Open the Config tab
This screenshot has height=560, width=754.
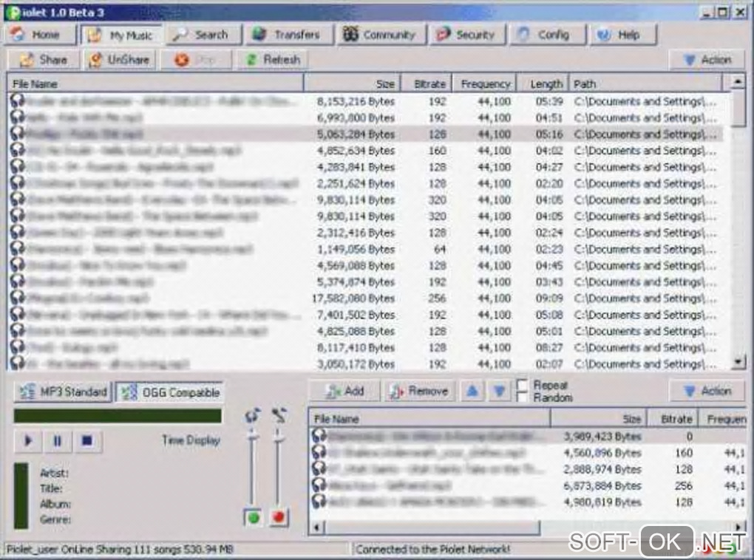(548, 35)
